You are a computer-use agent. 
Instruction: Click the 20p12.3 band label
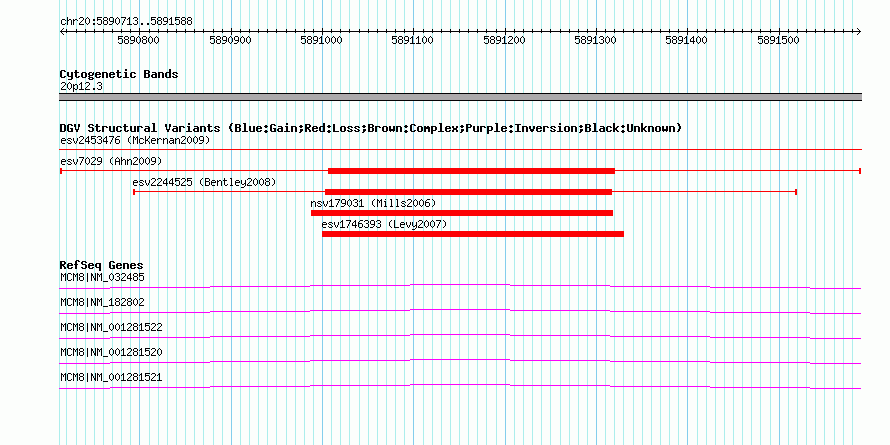click(81, 87)
